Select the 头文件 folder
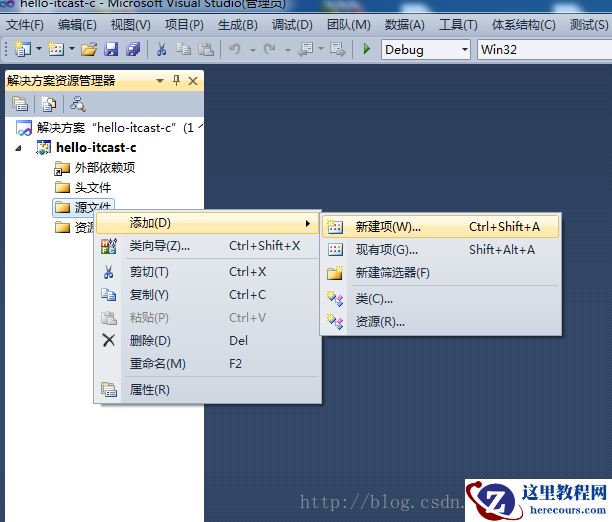The height and width of the screenshot is (522, 612). point(83,188)
